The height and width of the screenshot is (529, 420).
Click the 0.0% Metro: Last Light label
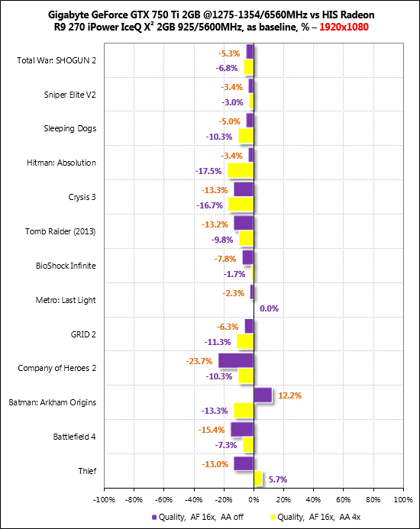coord(269,308)
